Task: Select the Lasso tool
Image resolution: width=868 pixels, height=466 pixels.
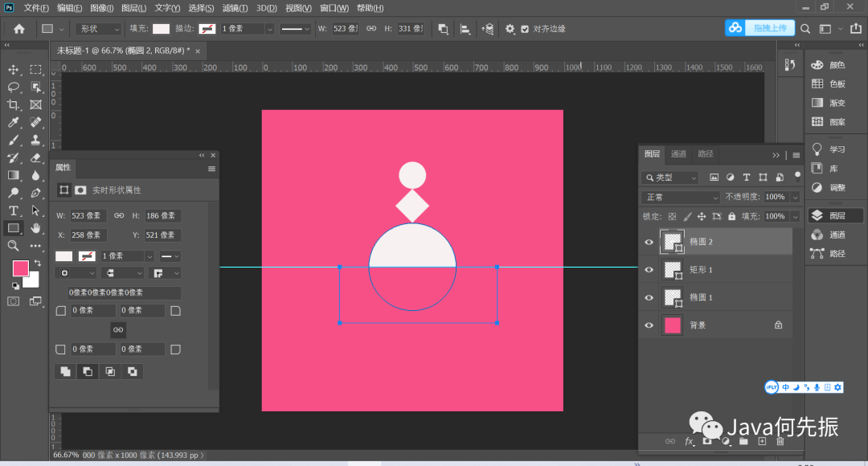Action: coord(14,87)
